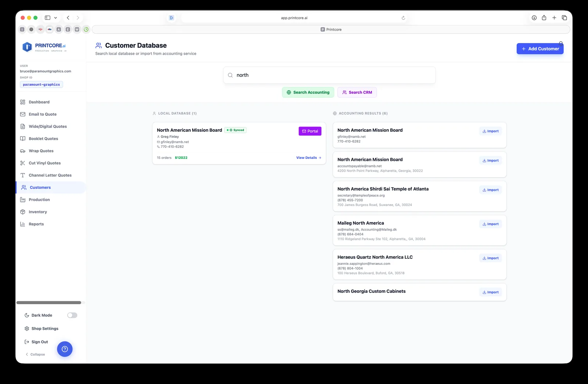Click into the customer search field

tap(329, 75)
